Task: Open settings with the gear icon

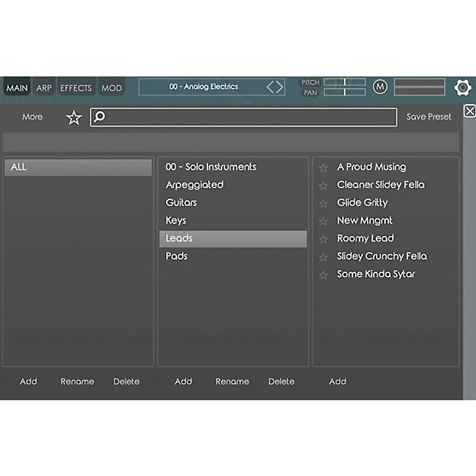Action: point(462,87)
